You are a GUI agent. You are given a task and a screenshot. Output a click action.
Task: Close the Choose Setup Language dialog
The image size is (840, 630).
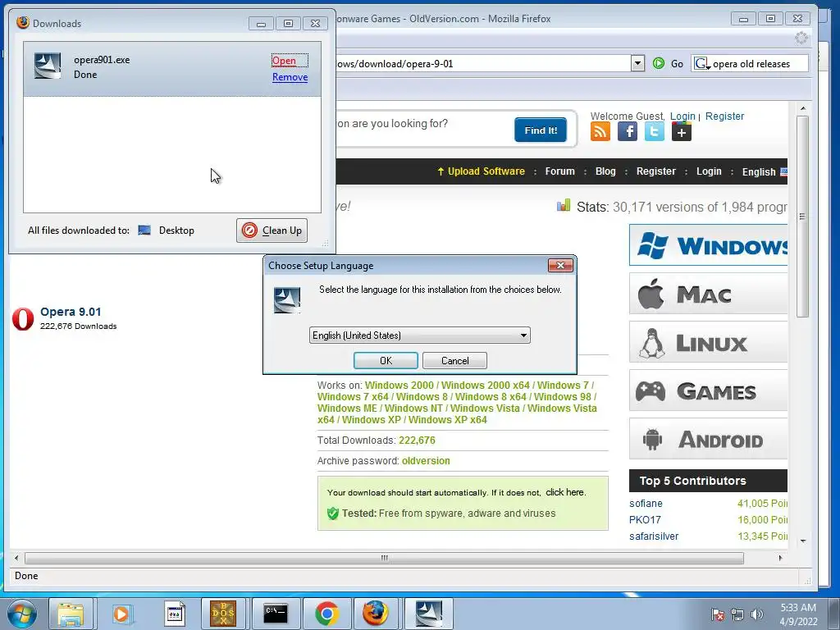click(560, 265)
